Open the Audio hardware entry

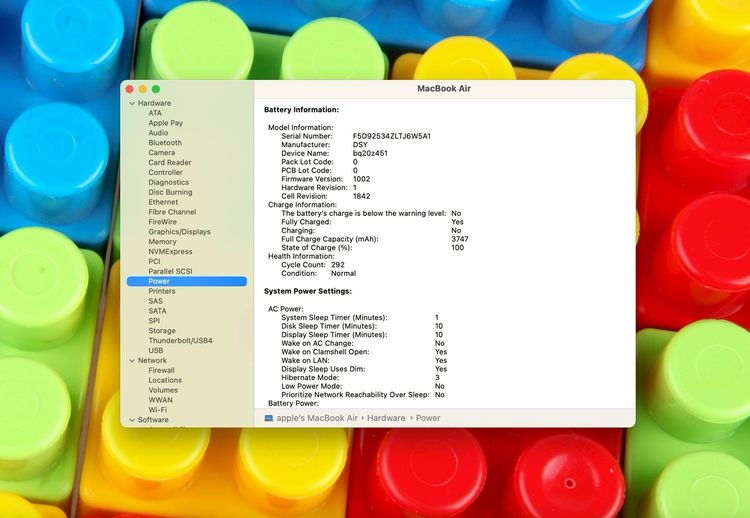coord(158,133)
